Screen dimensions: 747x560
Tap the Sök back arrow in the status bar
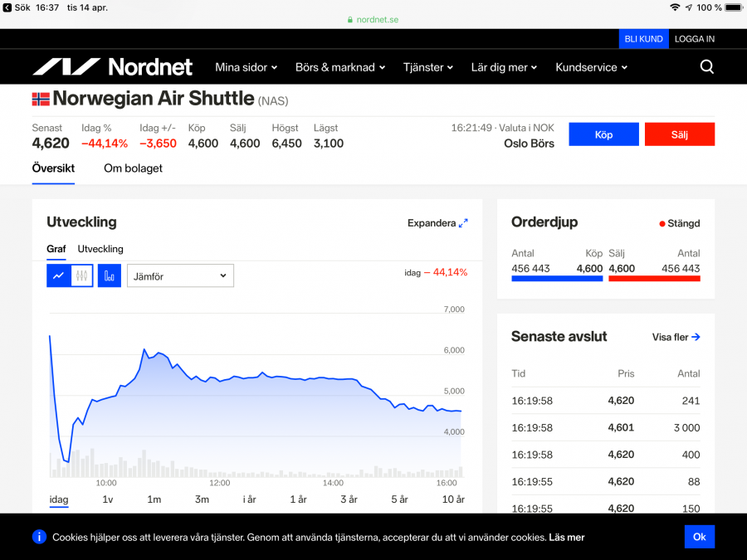click(7, 7)
